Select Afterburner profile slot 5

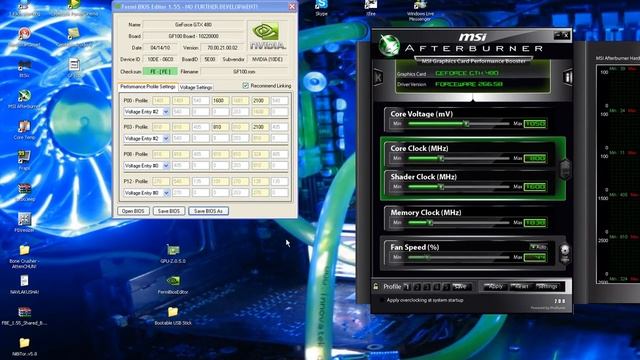pos(447,287)
